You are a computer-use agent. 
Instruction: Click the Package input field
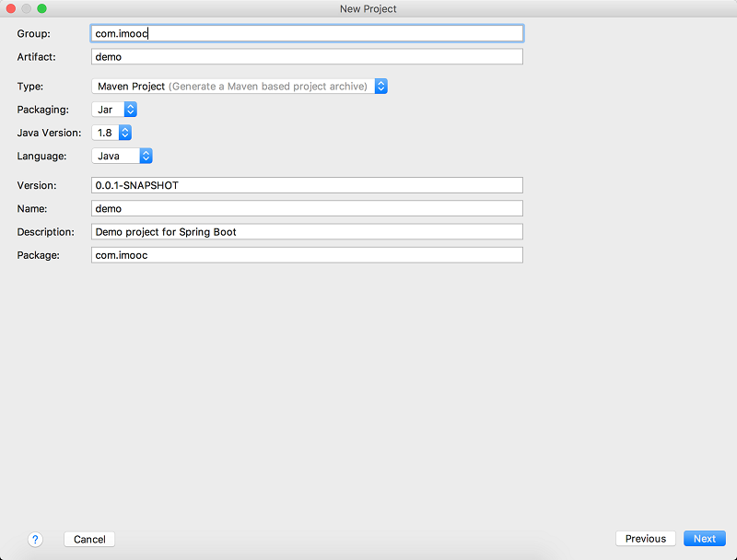(x=307, y=255)
